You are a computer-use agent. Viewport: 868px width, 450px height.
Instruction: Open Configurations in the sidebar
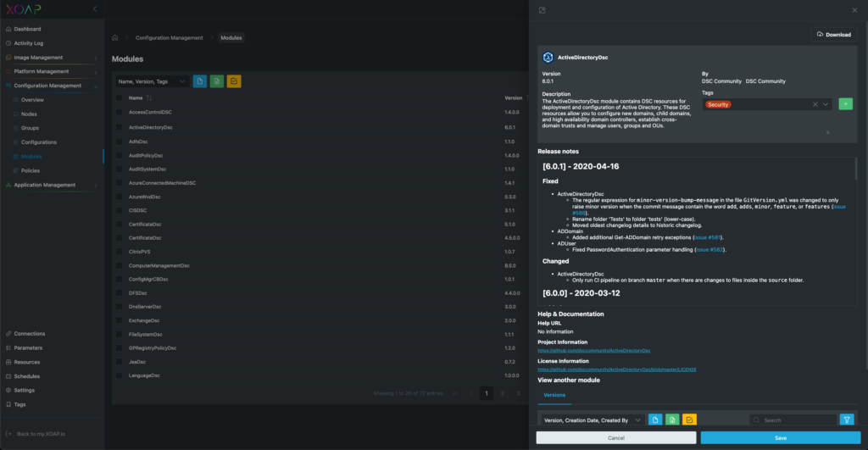[x=39, y=142]
